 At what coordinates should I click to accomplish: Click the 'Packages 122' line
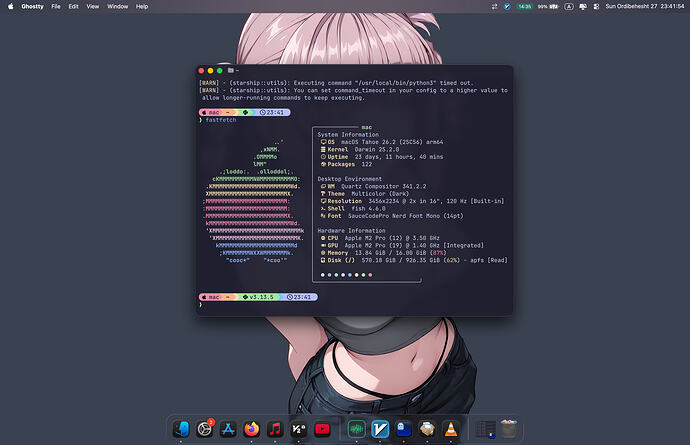(346, 164)
